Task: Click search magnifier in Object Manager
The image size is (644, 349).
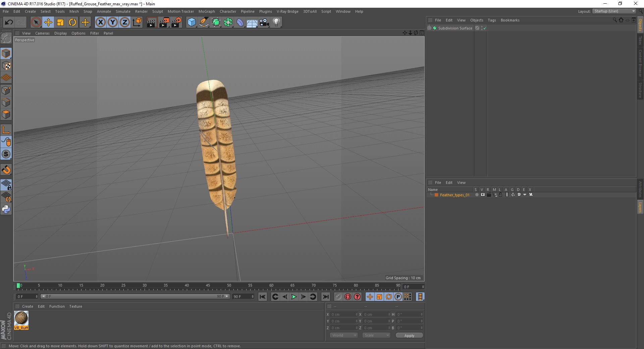Action: 615,20
